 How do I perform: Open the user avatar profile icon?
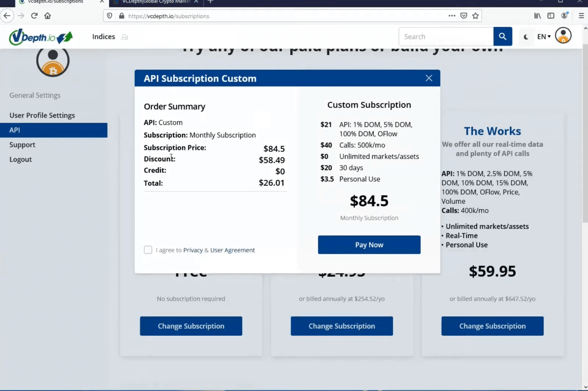pos(563,35)
